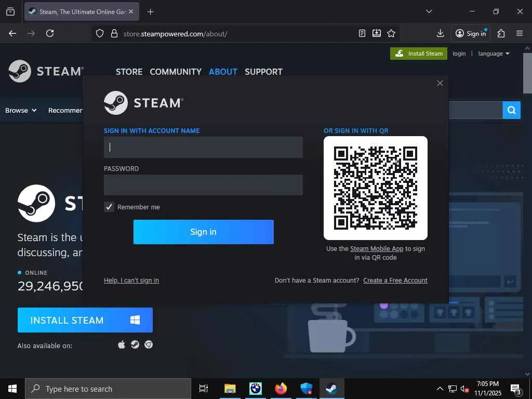Open the Windows Start menu

click(12, 389)
